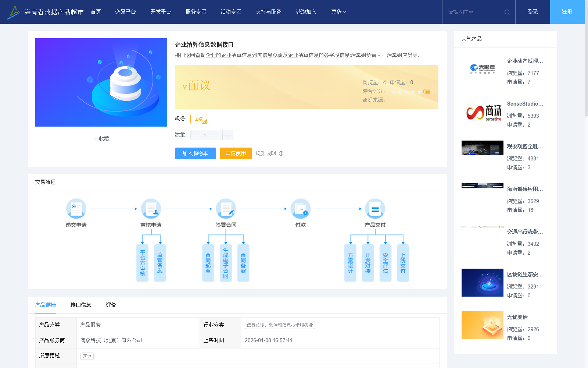Open the 无忧舆情 product thumbnail
The image size is (588, 368).
point(483,325)
